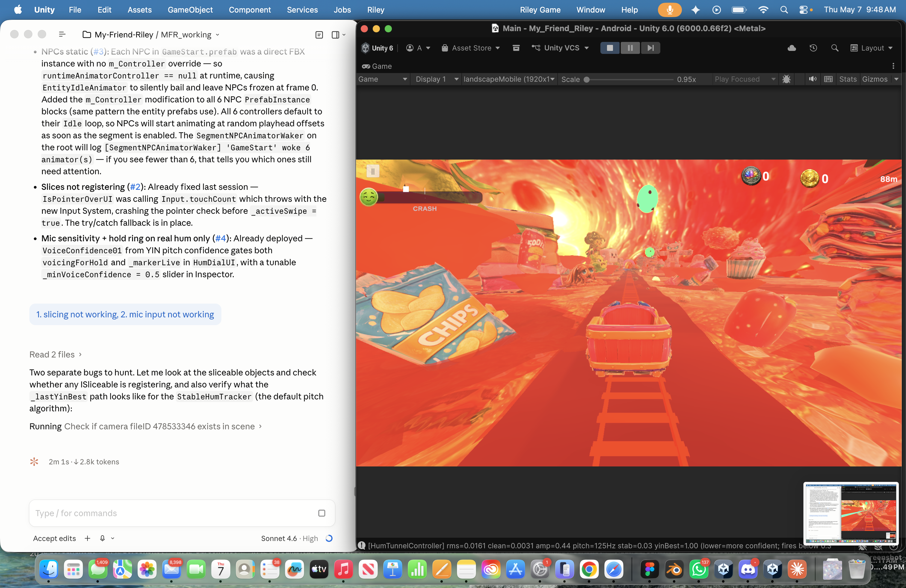Click the Sonnet 4.6 High model selector
Screen dimensions: 906x588
tap(289, 538)
